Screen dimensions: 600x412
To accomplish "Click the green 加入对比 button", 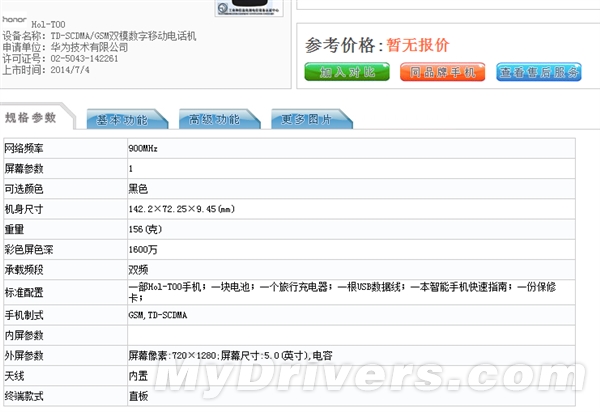I will [x=347, y=72].
